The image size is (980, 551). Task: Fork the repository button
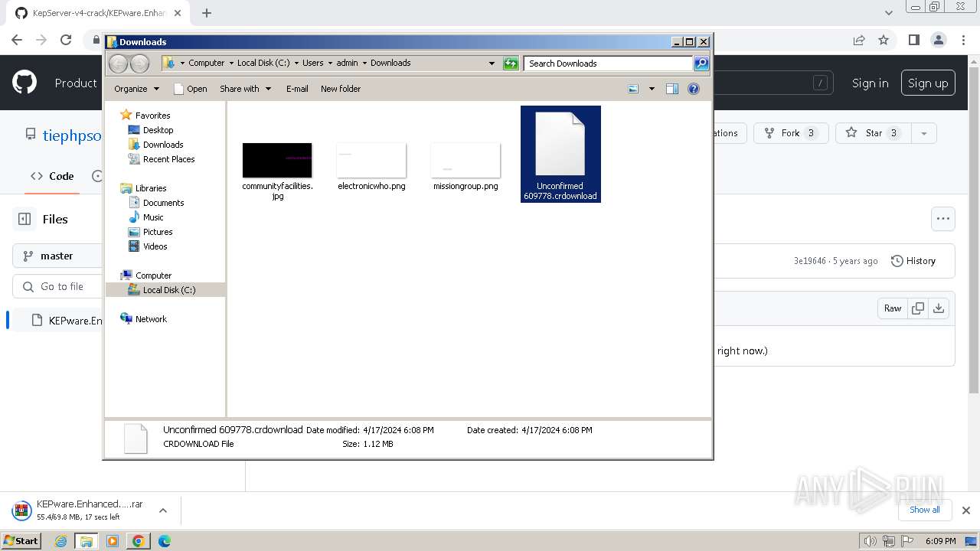[x=791, y=133]
